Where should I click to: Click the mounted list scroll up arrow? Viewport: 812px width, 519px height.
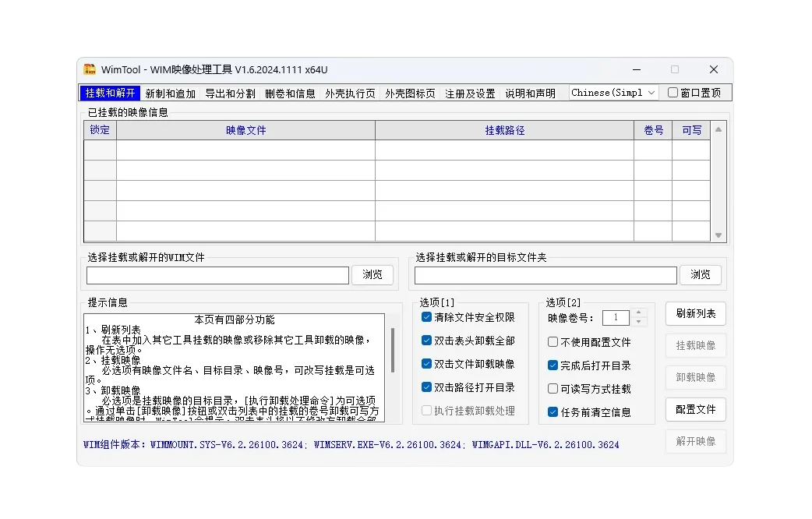coord(718,129)
